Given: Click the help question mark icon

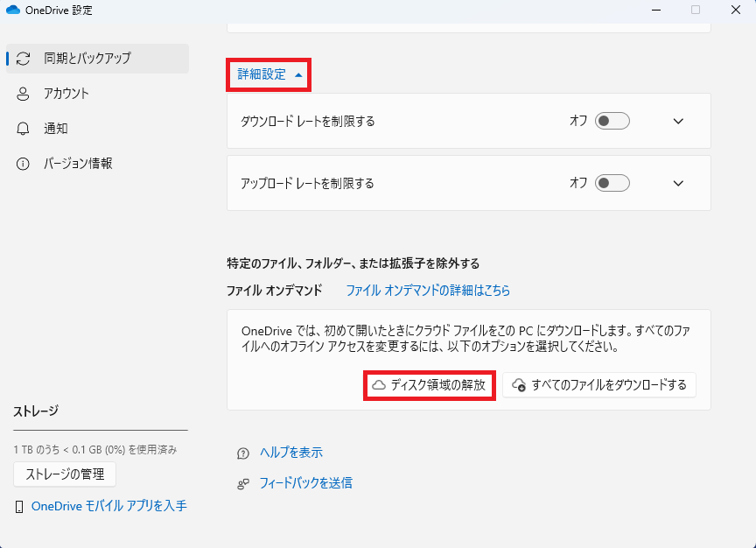Looking at the screenshot, I should [243, 453].
